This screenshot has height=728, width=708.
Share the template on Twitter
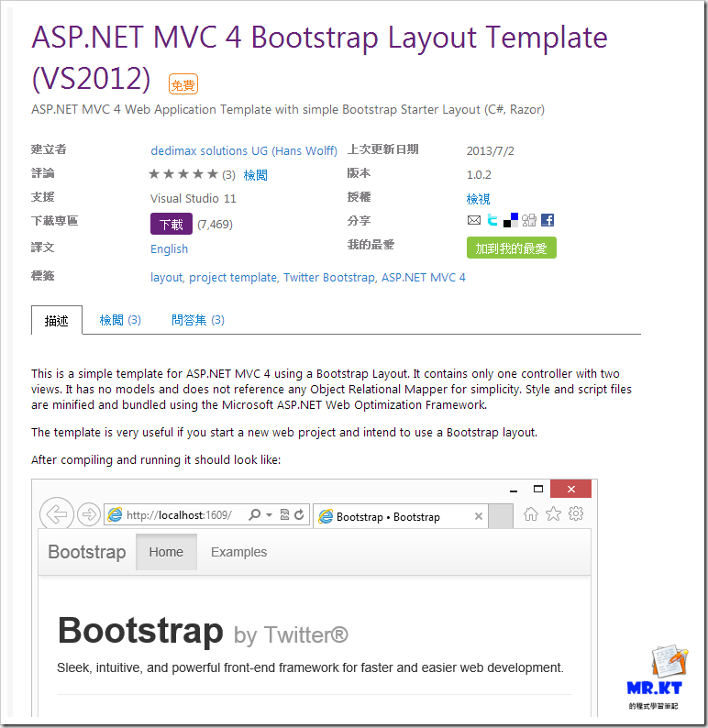[492, 220]
